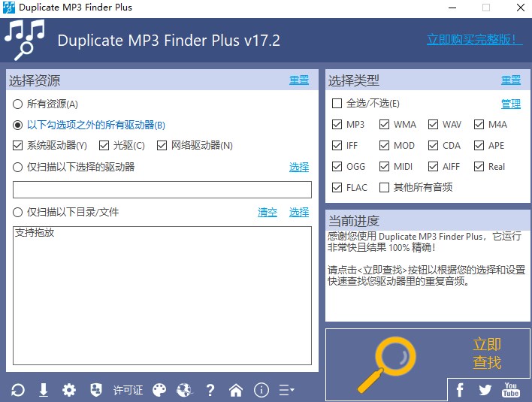Uncheck the Real file type
Viewport: 532px width, 402px height.
479,167
